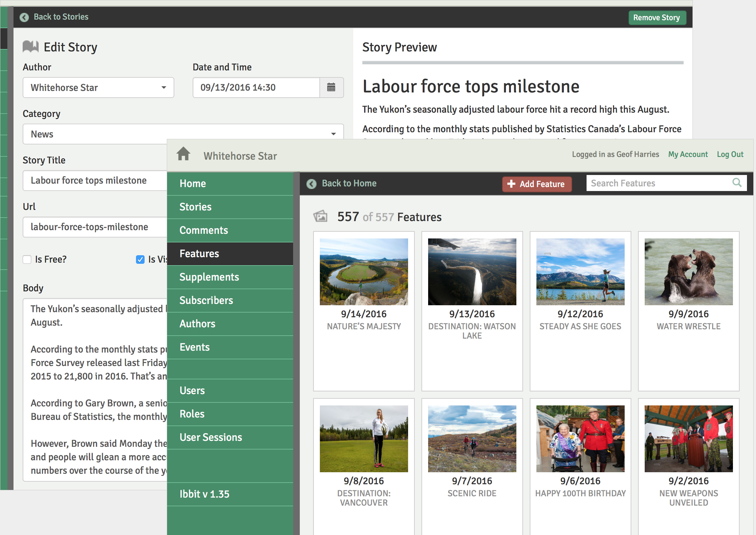The width and height of the screenshot is (756, 535).
Task: Click the home icon beside Whitehorse Star
Action: click(183, 154)
